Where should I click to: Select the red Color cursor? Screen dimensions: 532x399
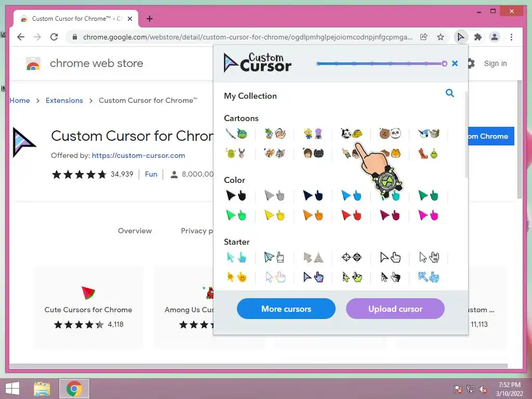[352, 216]
